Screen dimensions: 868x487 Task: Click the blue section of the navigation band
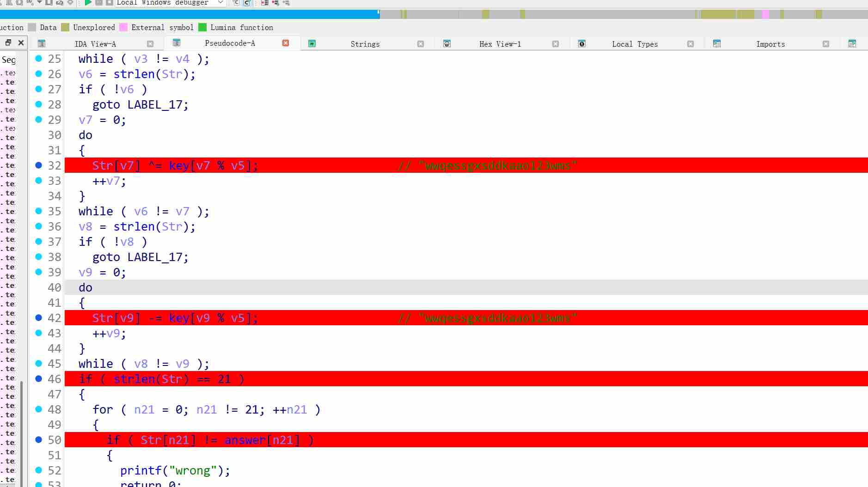(x=185, y=14)
